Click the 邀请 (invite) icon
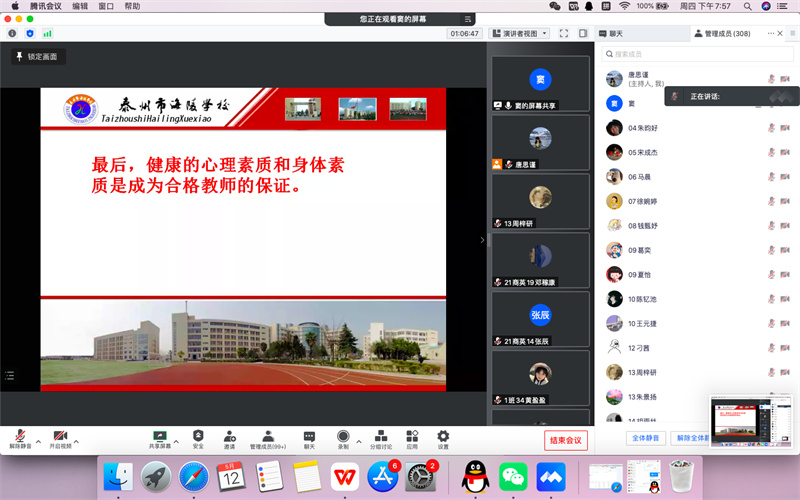 coord(230,437)
